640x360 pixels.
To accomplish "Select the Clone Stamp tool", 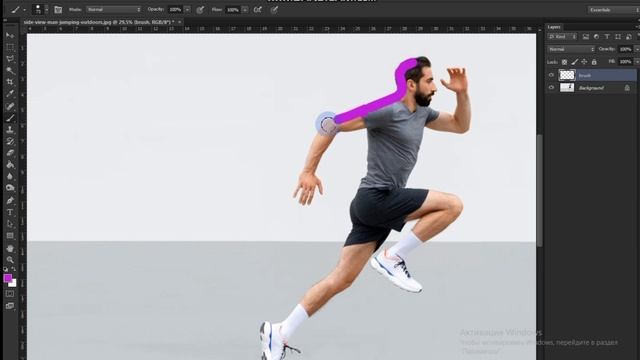I will click(x=10, y=130).
